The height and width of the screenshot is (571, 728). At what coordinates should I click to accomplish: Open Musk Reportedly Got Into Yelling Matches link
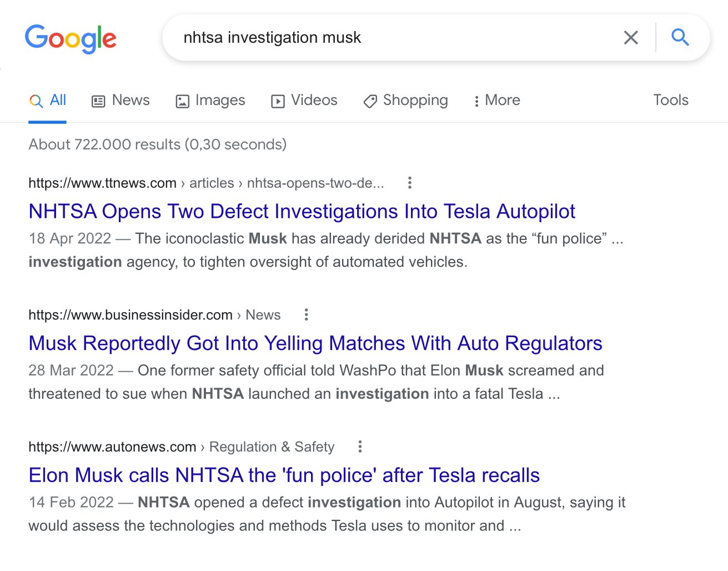point(315,343)
